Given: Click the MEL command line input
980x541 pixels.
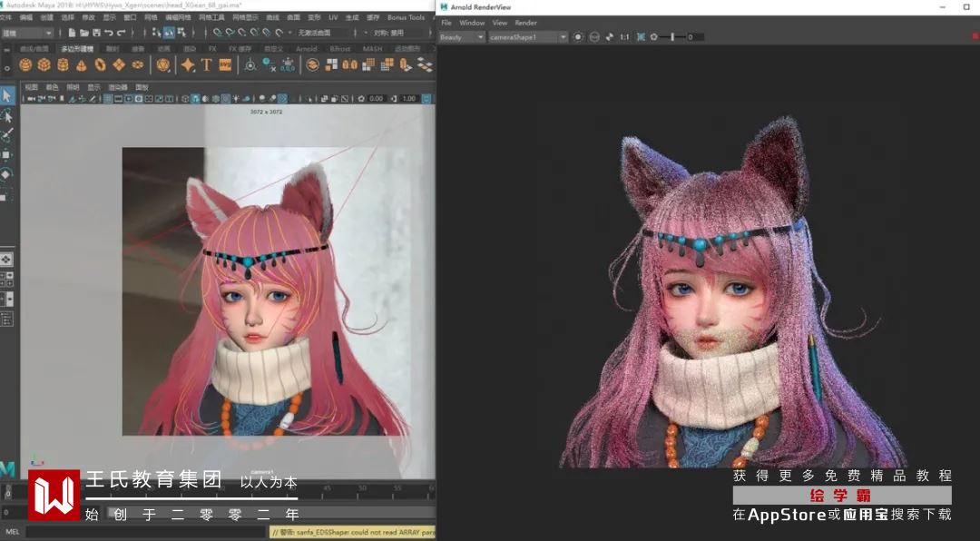Looking at the screenshot, I should 147,532.
